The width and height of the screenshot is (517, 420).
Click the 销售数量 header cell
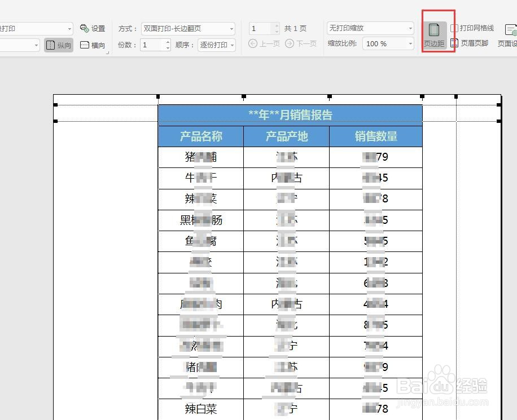click(x=375, y=136)
